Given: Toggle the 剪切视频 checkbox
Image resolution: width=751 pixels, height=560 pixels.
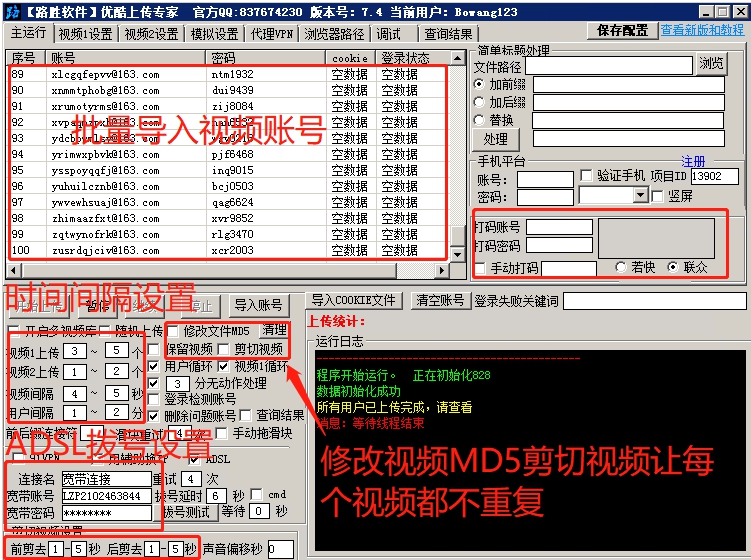Looking at the screenshot, I should coord(223,349).
